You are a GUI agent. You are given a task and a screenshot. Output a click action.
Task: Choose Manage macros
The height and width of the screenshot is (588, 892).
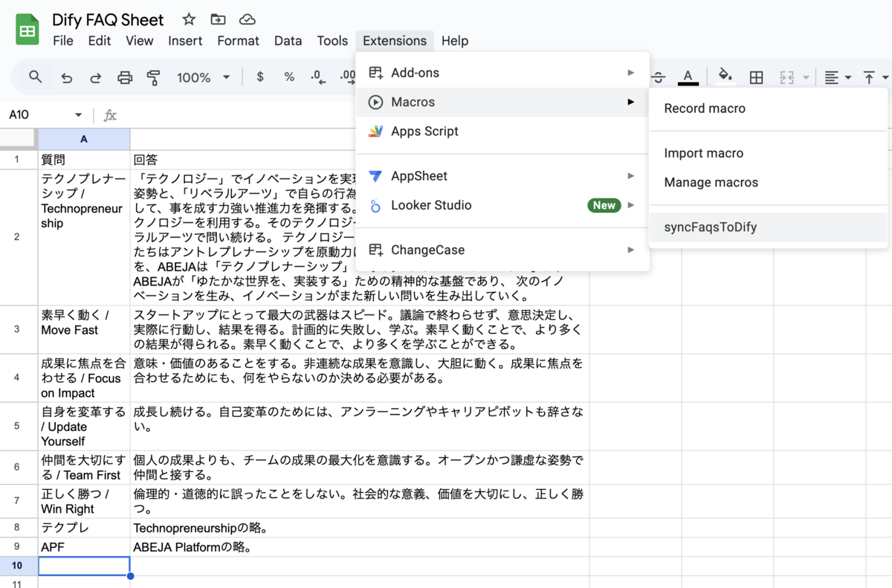point(768,182)
